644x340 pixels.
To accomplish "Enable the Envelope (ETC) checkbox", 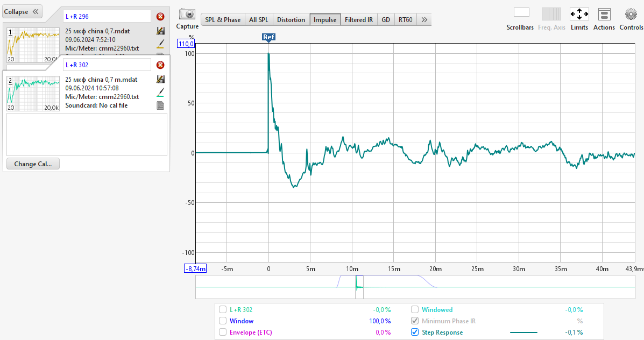I will point(223,332).
